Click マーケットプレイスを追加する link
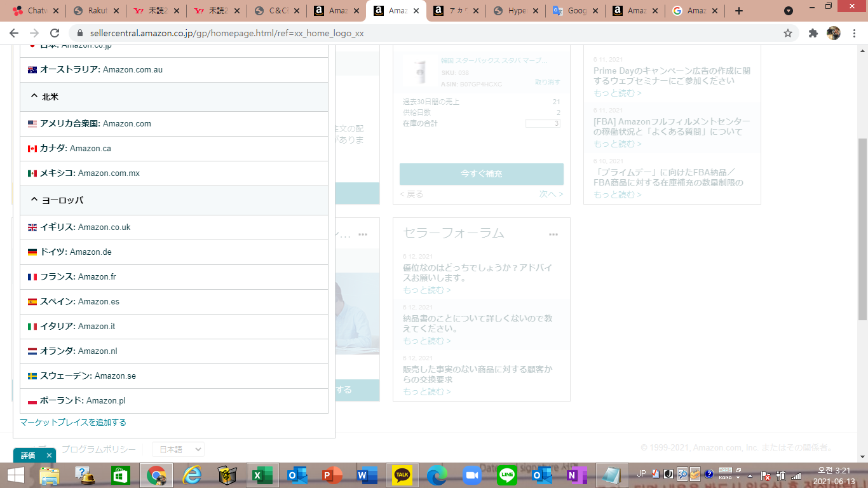 [x=73, y=422]
